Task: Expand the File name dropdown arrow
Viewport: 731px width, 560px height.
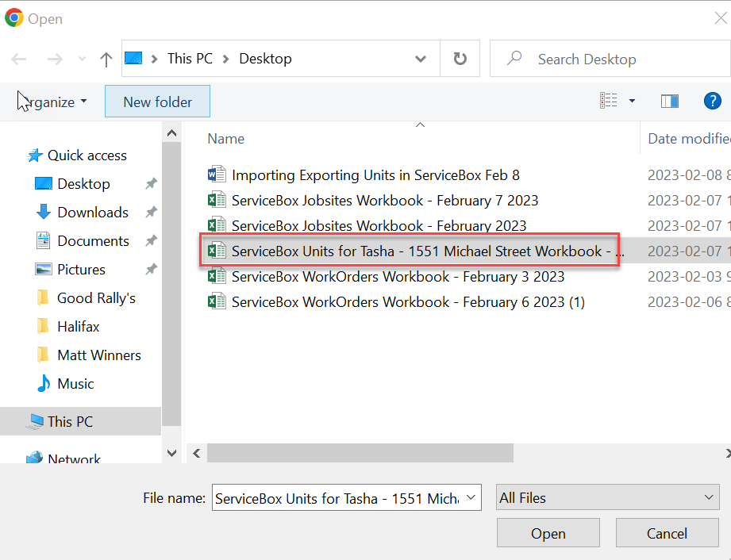Action: coord(471,497)
